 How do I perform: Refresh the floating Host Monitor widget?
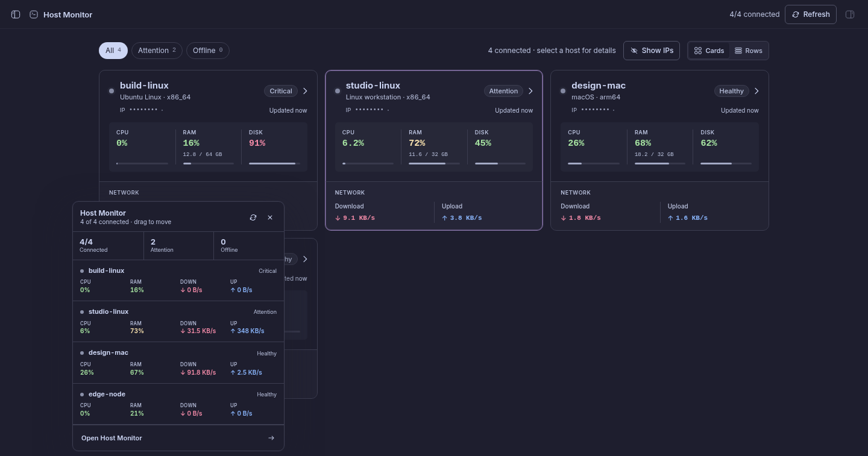pyautogui.click(x=253, y=217)
